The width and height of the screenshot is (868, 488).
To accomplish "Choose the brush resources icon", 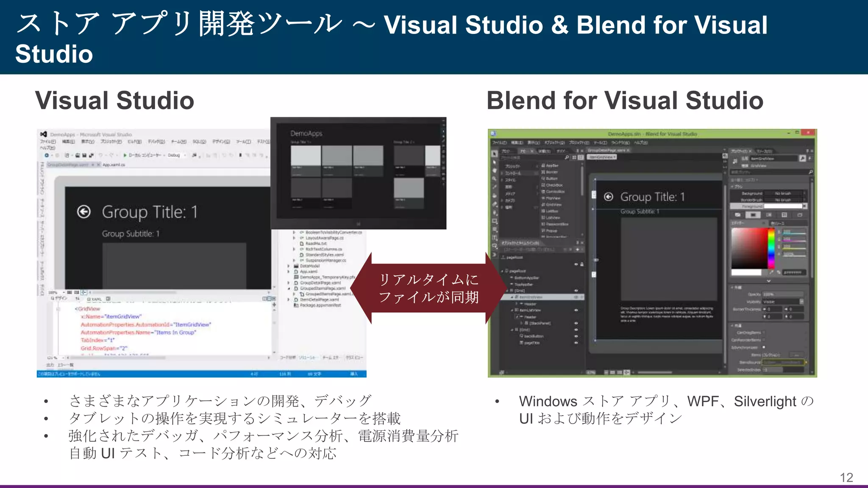I will 800,215.
